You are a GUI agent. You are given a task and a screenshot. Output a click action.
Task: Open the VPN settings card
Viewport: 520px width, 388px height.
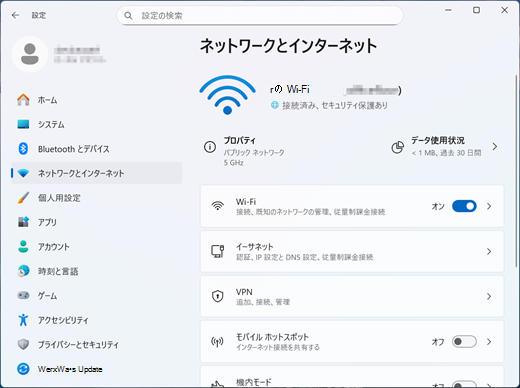[x=352, y=296]
